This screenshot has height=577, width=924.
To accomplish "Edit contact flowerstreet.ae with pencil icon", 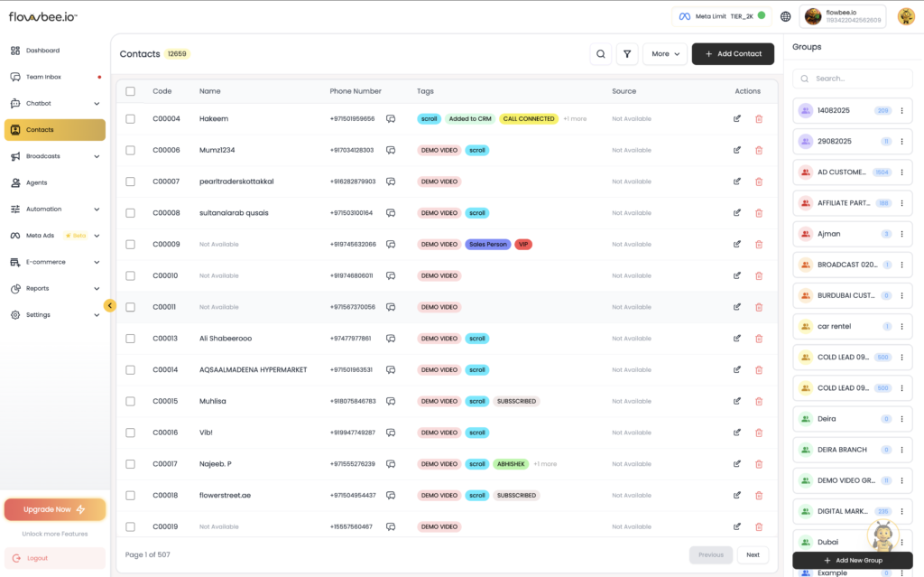I will (x=737, y=495).
